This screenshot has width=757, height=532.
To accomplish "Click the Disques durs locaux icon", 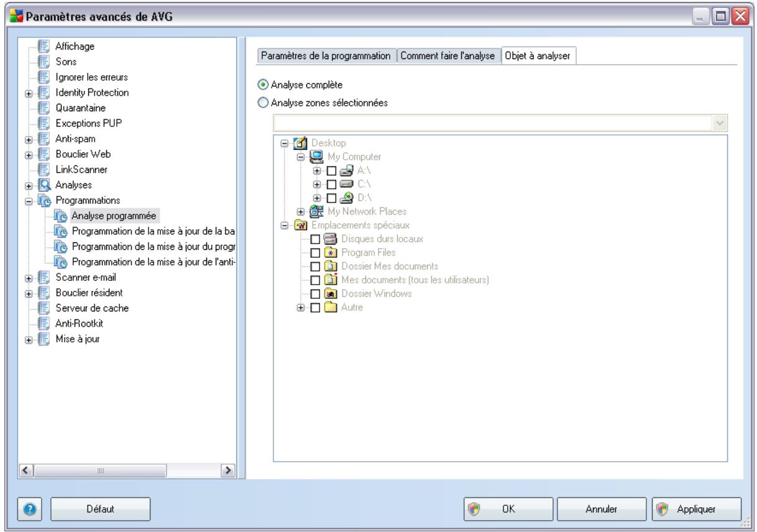I will click(331, 239).
